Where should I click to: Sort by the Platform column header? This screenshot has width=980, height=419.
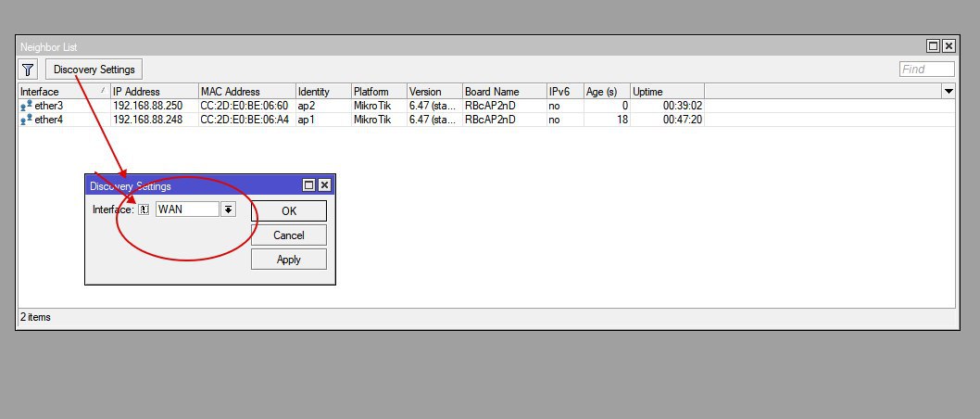[379, 91]
